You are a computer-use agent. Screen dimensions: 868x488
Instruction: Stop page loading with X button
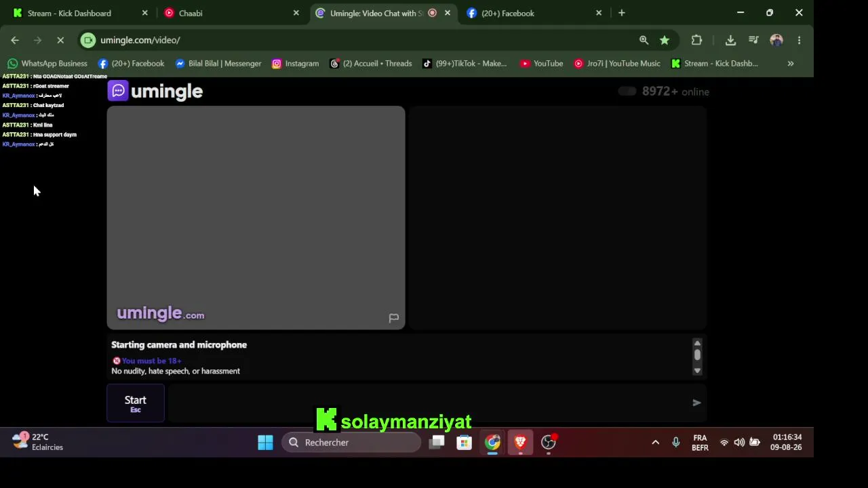(x=60, y=40)
